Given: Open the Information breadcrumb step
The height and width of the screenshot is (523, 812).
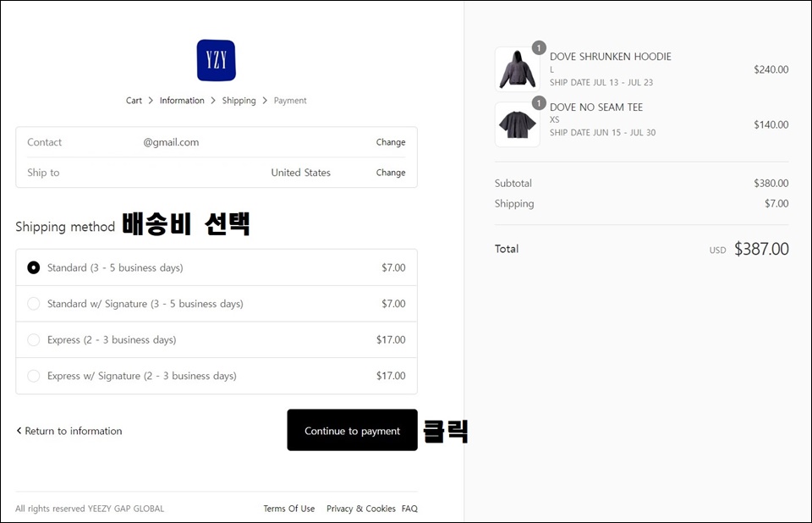Looking at the screenshot, I should tap(182, 101).
